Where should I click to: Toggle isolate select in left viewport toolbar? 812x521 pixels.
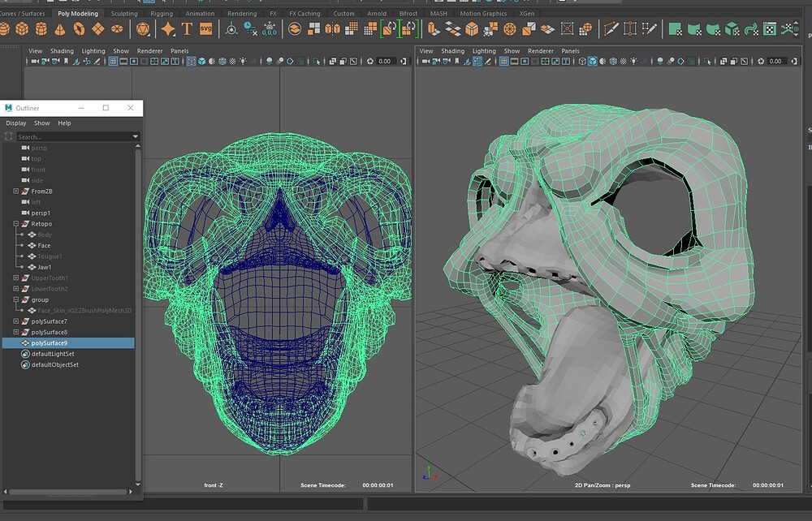tap(317, 61)
